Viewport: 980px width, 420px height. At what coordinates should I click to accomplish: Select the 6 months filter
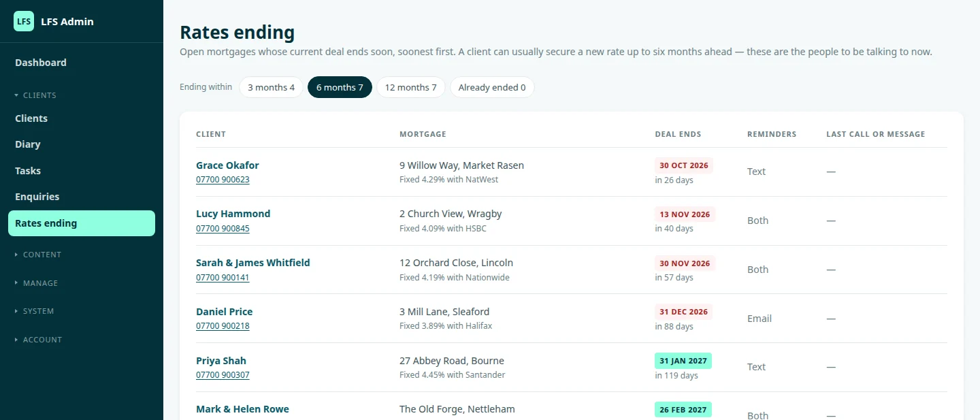[340, 87]
